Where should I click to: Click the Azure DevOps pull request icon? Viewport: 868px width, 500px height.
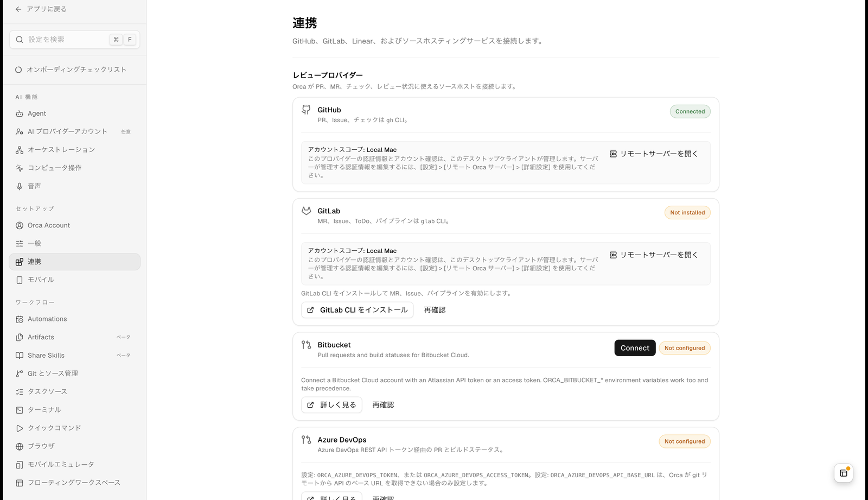307,440
